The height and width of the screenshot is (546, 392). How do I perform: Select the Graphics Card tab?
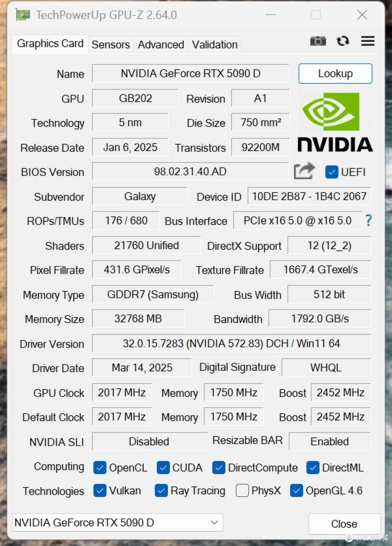50,44
